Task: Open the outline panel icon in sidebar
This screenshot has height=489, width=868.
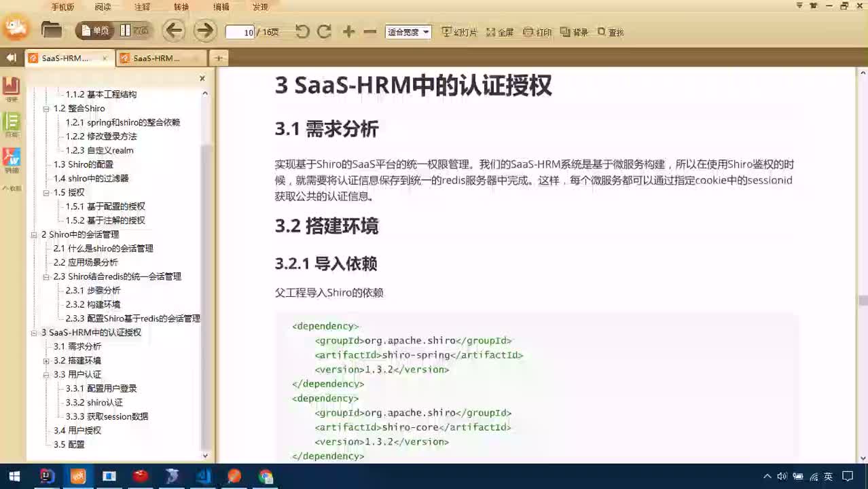Action: click(x=12, y=124)
